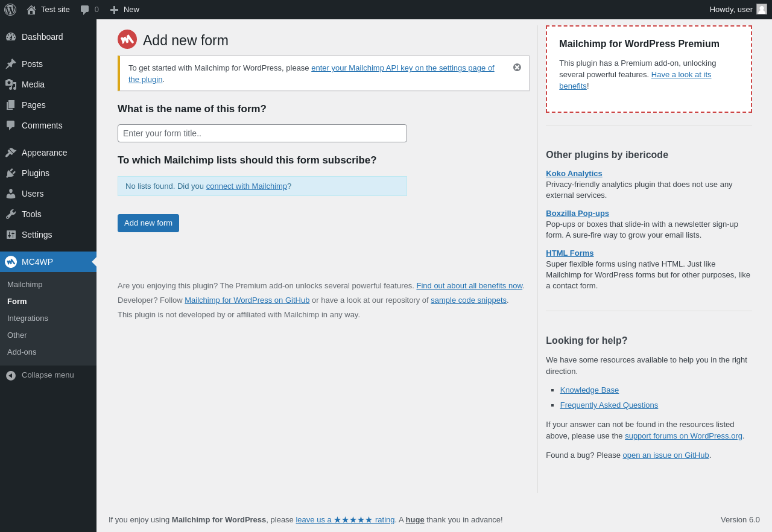Image resolution: width=772 pixels, height=532 pixels.
Task: Open the Integrations submenu item
Action: (28, 318)
